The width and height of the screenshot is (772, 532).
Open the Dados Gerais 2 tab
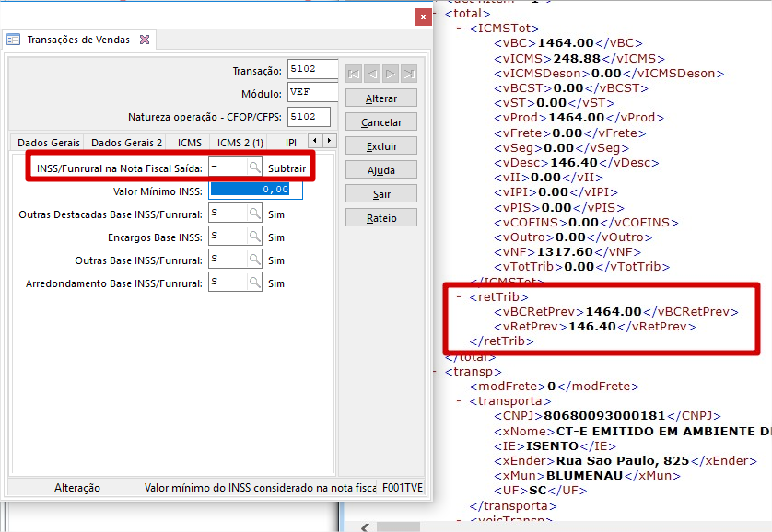[x=127, y=143]
